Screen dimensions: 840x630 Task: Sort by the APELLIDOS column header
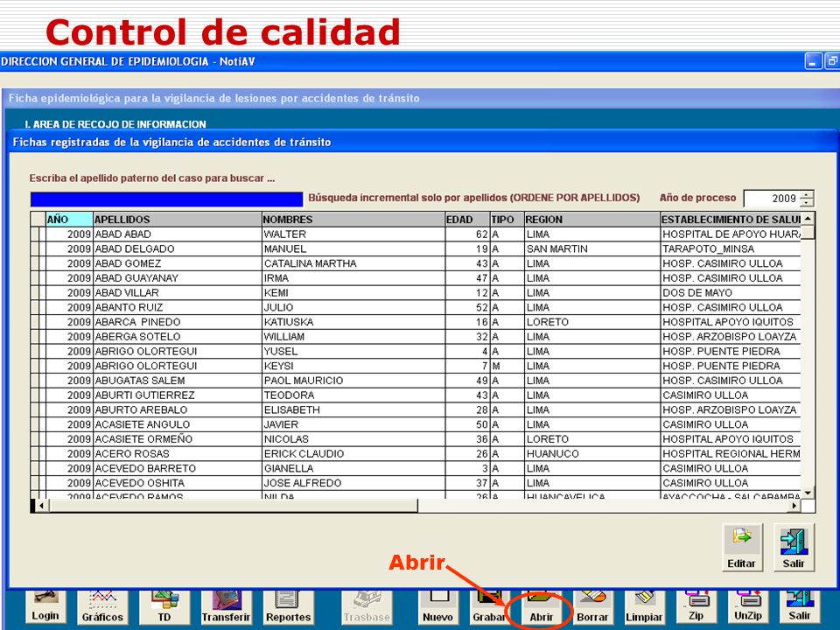178,219
